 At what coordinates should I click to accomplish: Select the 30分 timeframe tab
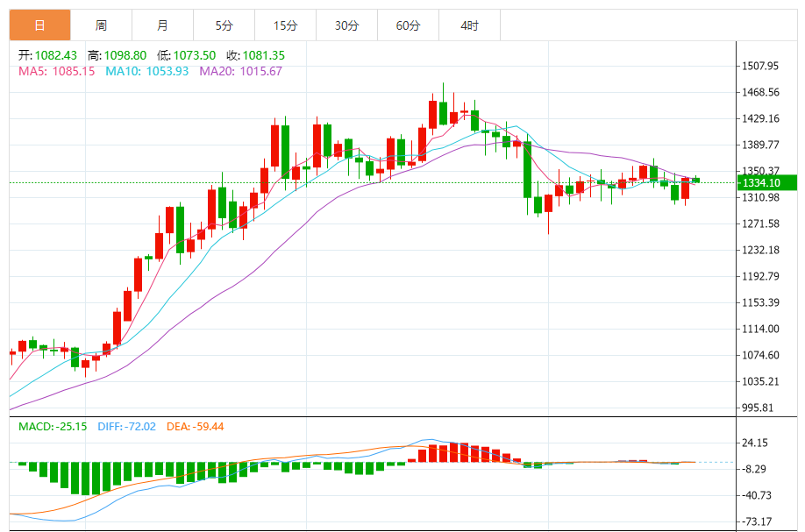[x=346, y=25]
